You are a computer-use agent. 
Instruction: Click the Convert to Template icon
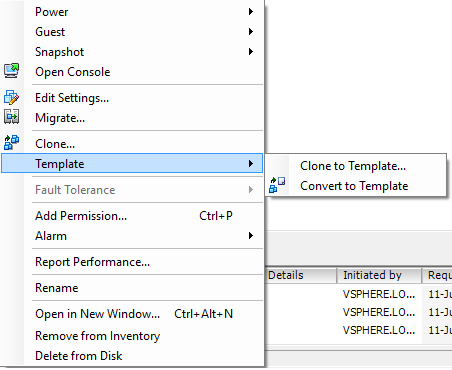coord(277,185)
